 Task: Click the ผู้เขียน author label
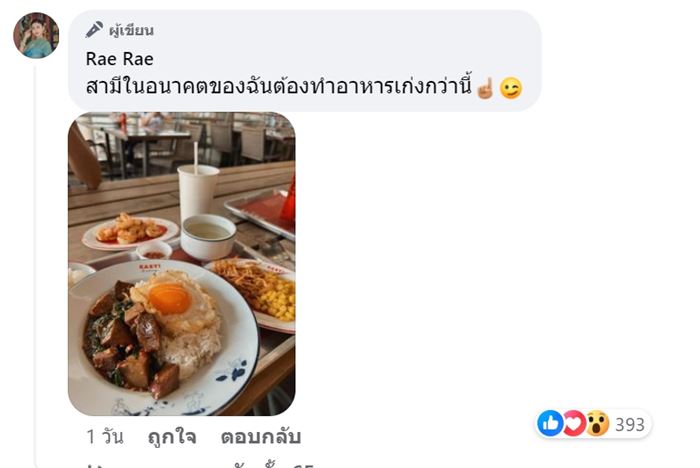(x=132, y=30)
